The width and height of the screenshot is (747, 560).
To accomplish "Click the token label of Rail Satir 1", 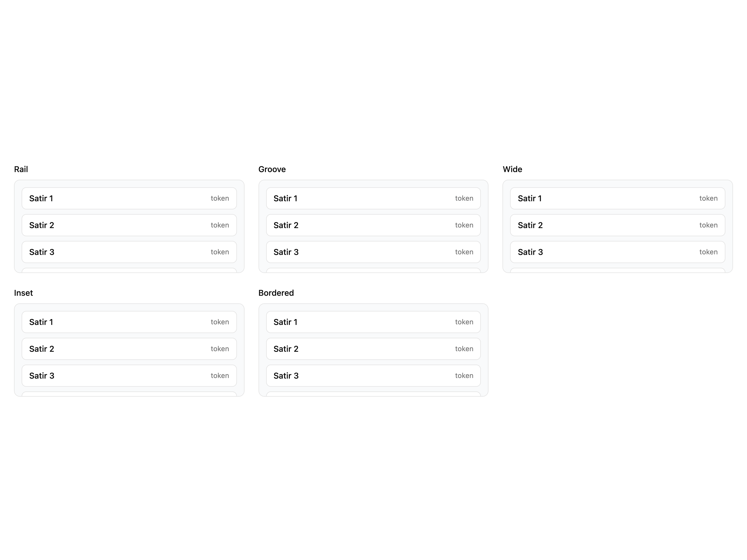I will (x=220, y=198).
